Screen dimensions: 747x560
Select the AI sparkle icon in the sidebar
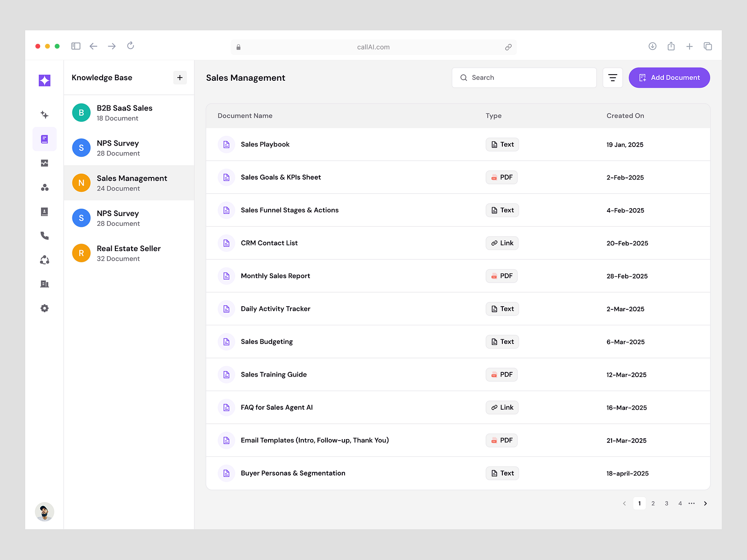tap(44, 114)
